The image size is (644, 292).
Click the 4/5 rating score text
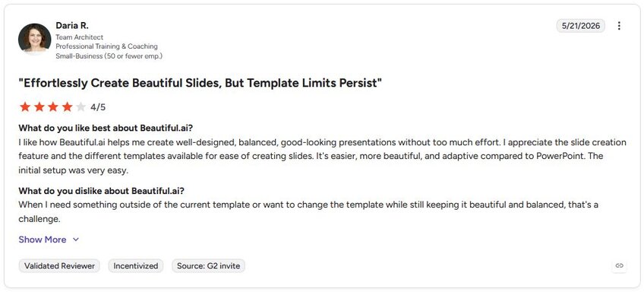[x=98, y=107]
